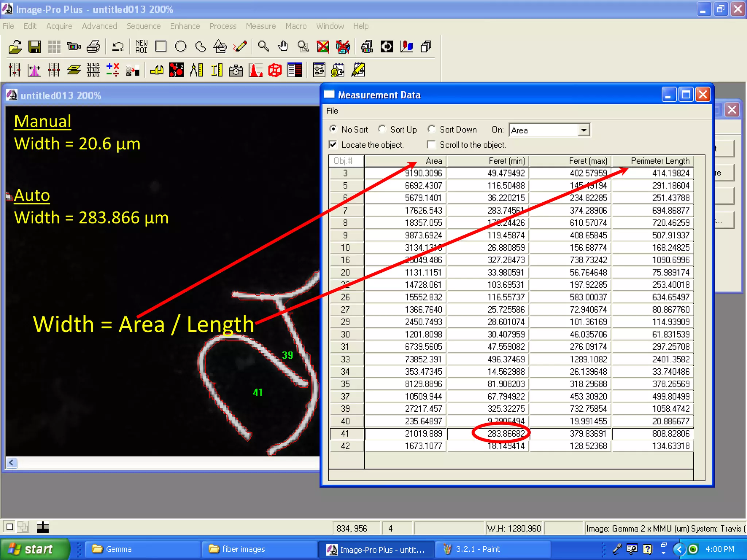Click the crossed-out image delete icon
Screen dimensions: 747x560
click(x=323, y=47)
